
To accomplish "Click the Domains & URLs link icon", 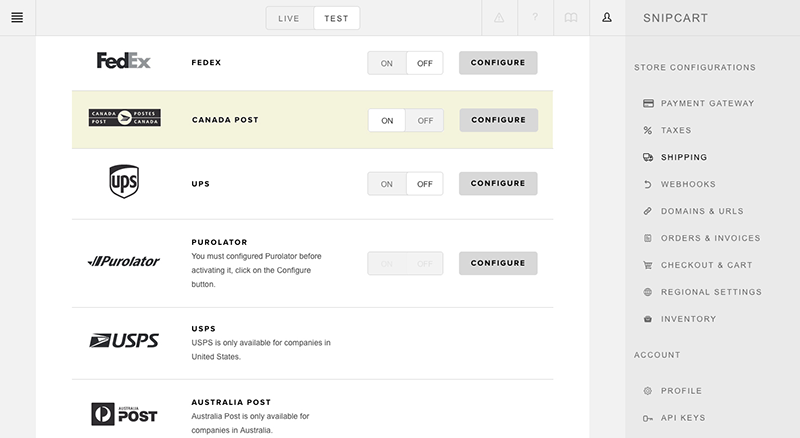I will [x=647, y=211].
